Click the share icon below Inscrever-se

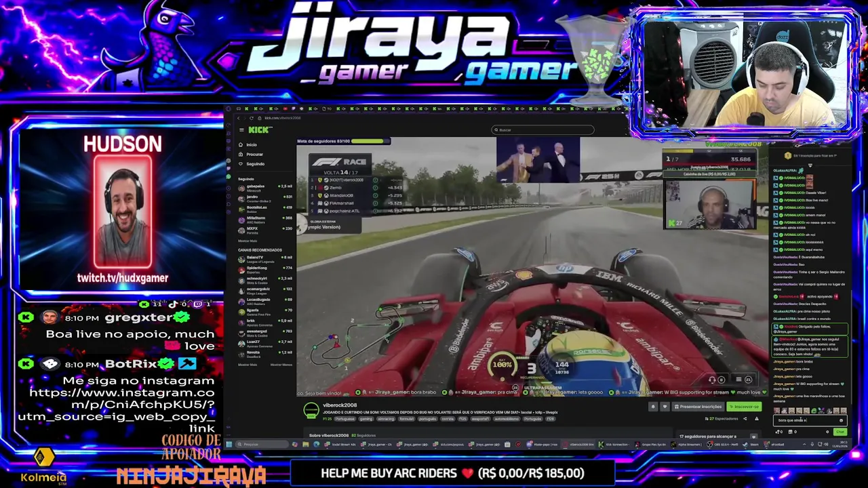point(745,419)
